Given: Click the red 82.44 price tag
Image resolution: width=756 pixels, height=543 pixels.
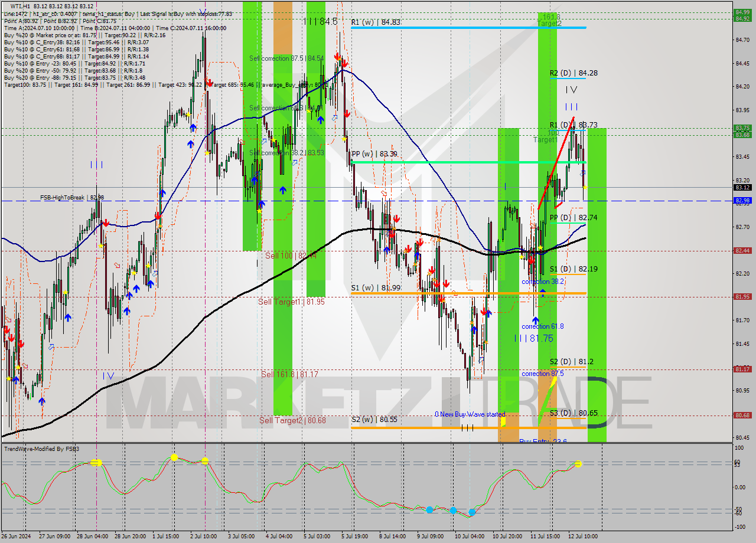Looking at the screenshot, I should point(742,251).
